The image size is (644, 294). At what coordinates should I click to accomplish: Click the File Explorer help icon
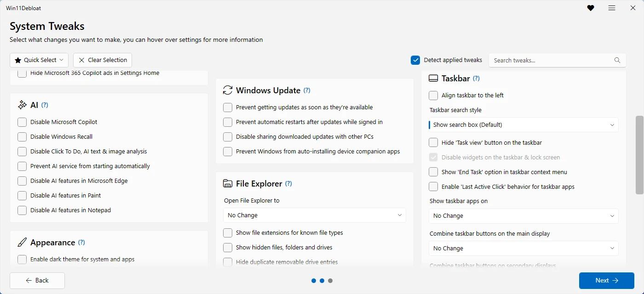coord(288,183)
